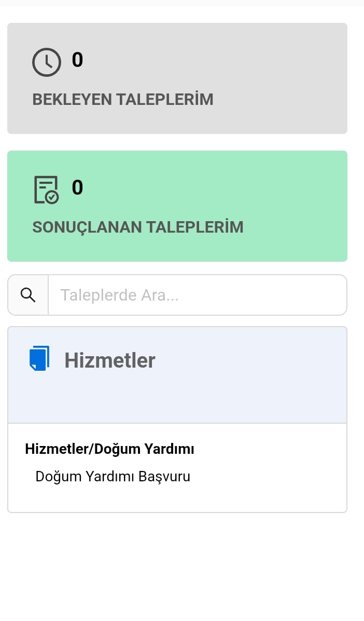Open the Hizmetler/Doğum Yardımı category
Screen dimensions: 364x621
coord(109,449)
